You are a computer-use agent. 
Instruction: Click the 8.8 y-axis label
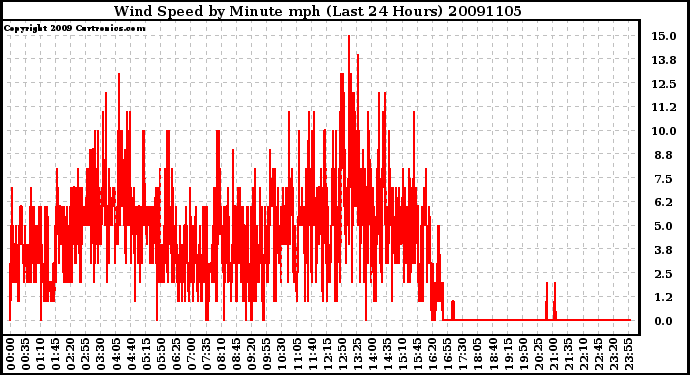click(x=664, y=155)
